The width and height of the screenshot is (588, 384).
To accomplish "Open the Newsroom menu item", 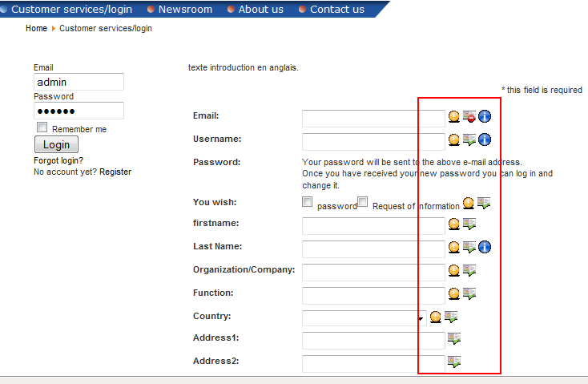I will pos(185,10).
